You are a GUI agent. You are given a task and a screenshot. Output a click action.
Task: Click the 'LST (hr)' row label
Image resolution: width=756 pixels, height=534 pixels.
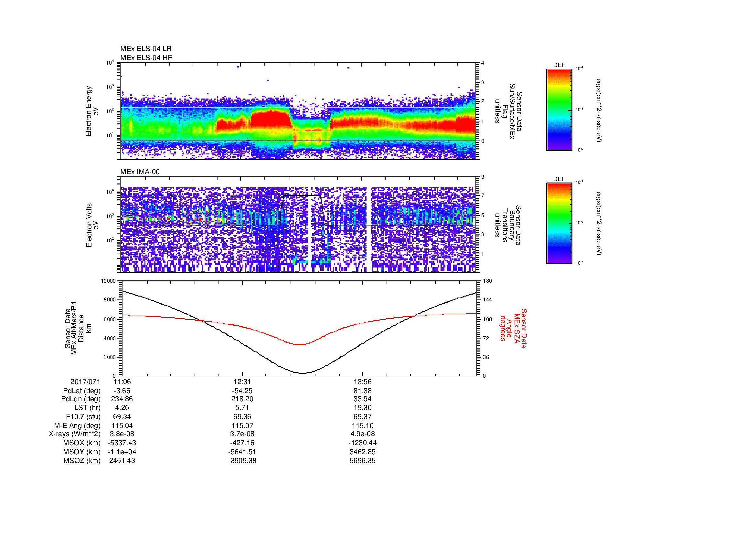87,408
